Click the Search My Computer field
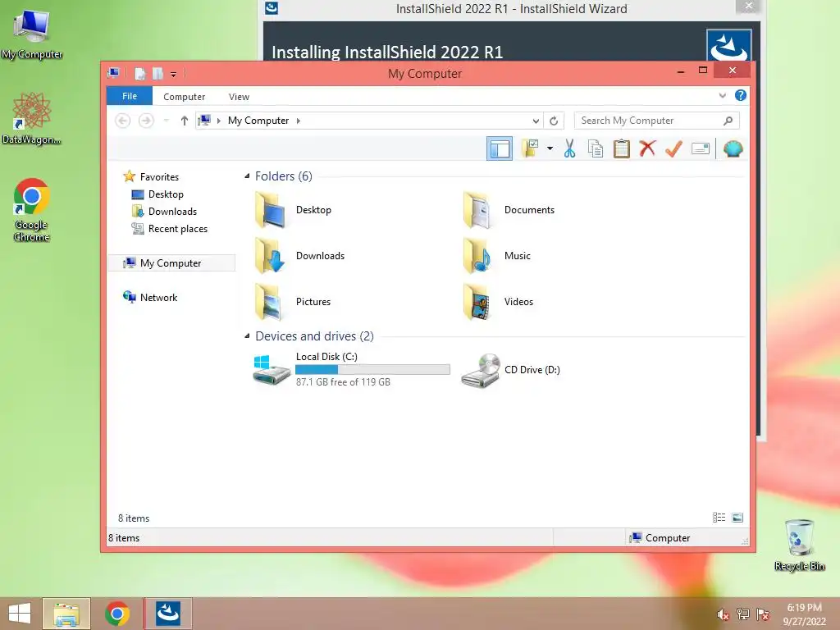Viewport: 840px width, 630px height. (656, 121)
